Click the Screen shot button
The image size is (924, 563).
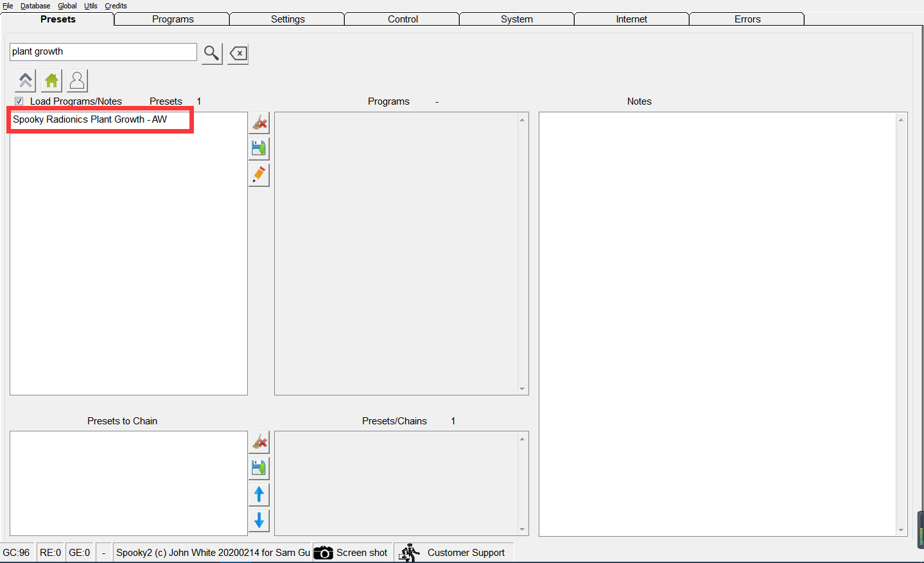coord(351,553)
